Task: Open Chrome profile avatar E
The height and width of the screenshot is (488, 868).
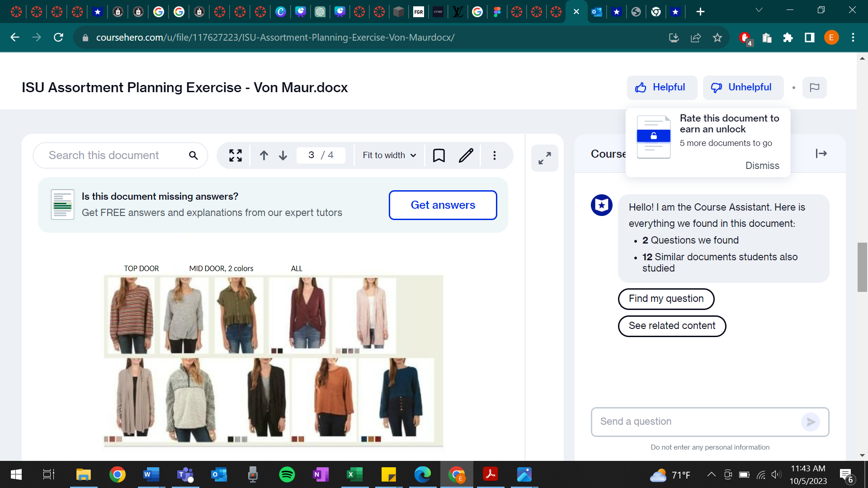Action: (x=831, y=38)
